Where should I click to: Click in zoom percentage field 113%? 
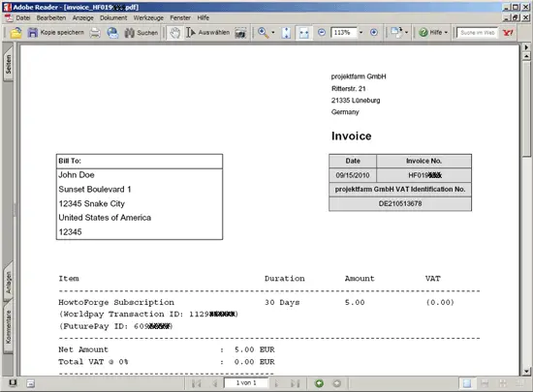point(343,33)
